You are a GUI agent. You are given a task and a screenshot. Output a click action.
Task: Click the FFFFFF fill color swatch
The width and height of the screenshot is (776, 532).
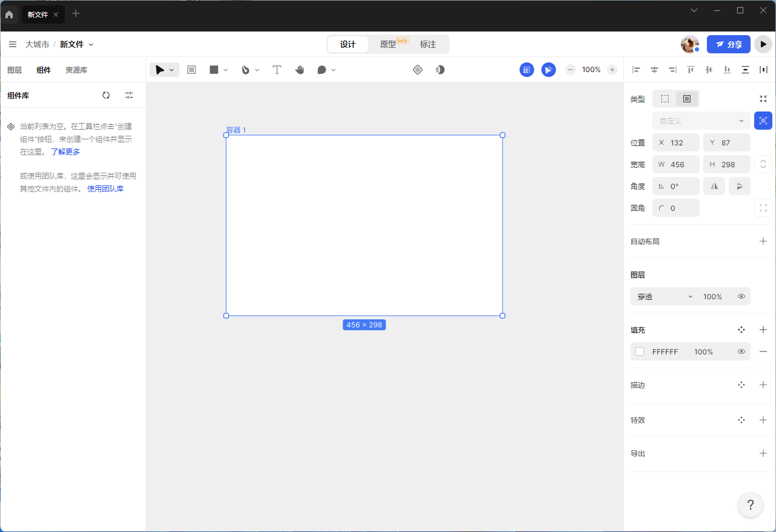click(x=640, y=351)
